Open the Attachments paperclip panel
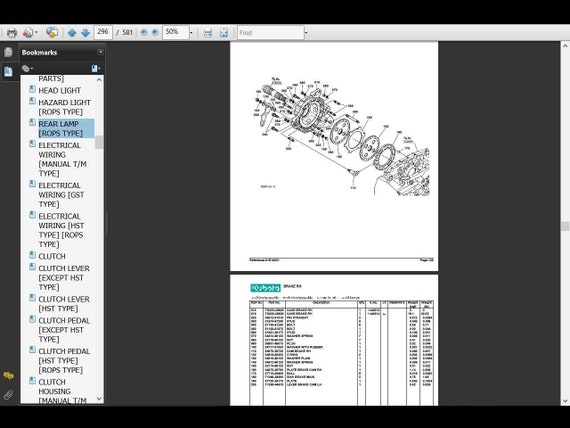 click(8, 395)
